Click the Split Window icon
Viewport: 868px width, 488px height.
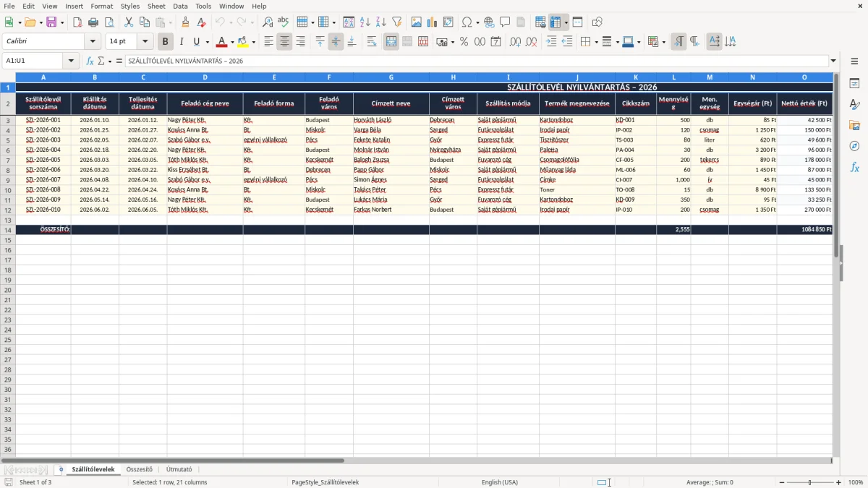coord(577,22)
